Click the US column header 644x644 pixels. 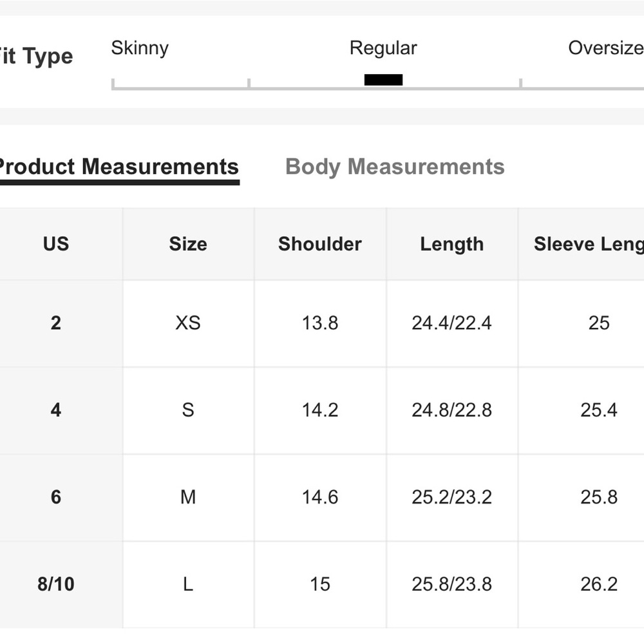click(56, 244)
